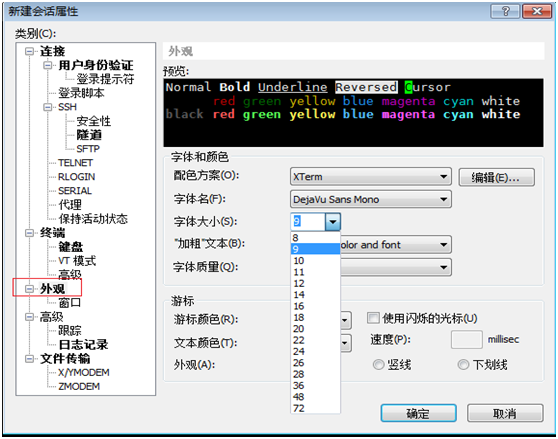Select the 下划线 radio button
The width and height of the screenshot is (558, 439).
463,365
